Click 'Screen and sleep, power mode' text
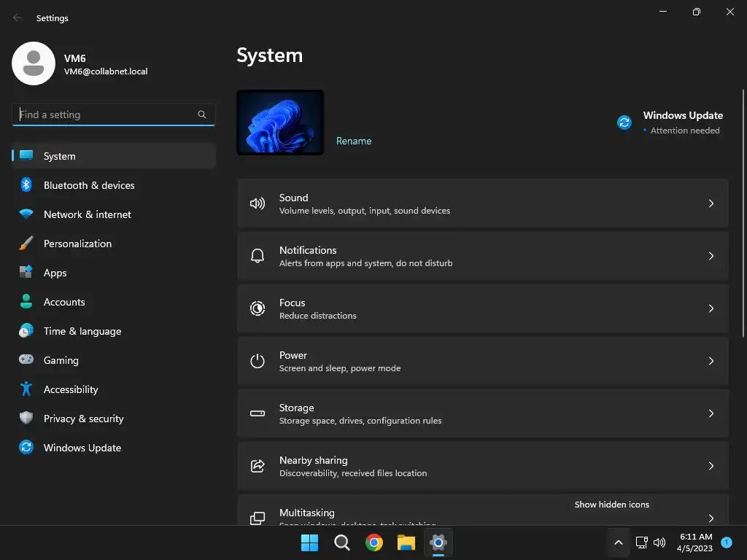Image resolution: width=747 pixels, height=560 pixels. click(340, 368)
